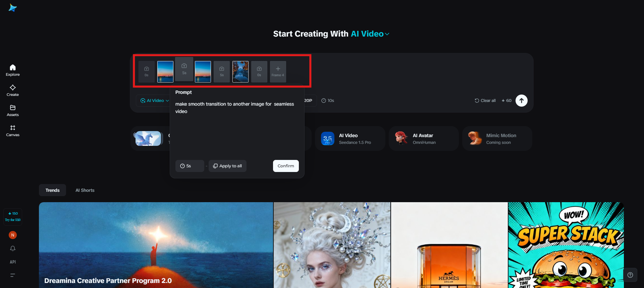Image resolution: width=644 pixels, height=288 pixels.
Task: Select the 0s box next to Frame 4
Action: [259, 72]
